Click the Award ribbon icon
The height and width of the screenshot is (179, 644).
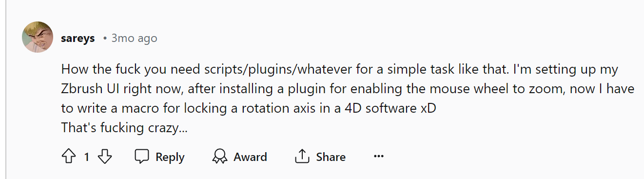[220, 157]
